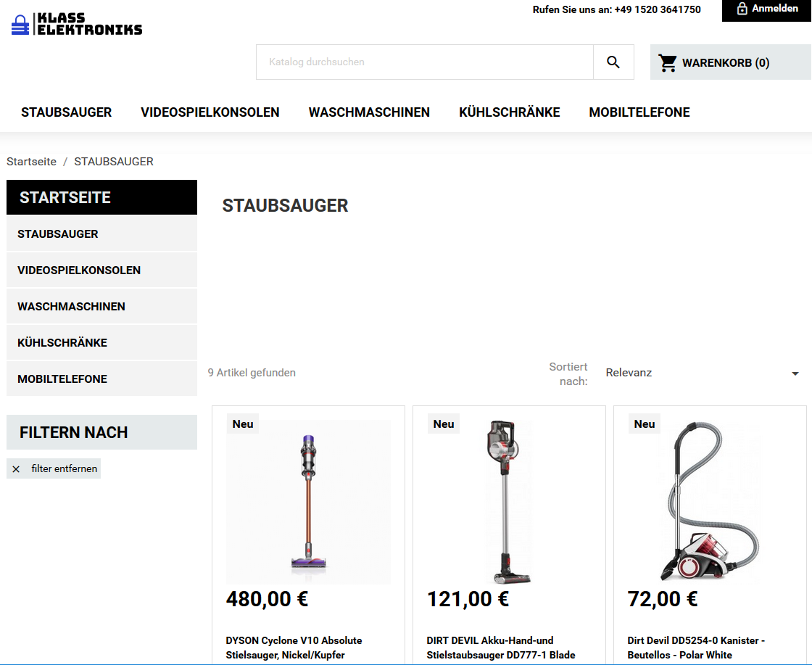
Task: Open the Dirt Devil DD5254-0 Kanister title
Action: pos(696,648)
